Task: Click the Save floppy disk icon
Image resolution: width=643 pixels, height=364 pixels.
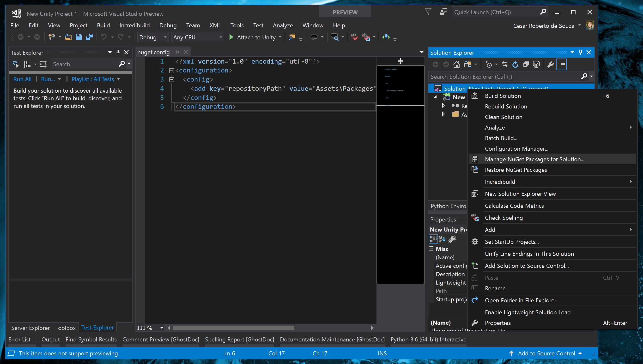Action: point(79,37)
